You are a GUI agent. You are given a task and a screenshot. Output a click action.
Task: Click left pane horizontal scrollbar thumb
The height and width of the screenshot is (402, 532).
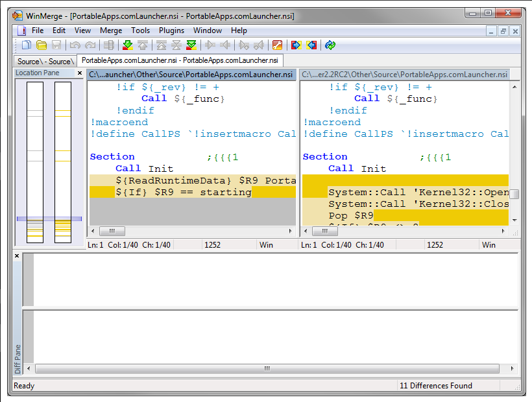point(112,231)
